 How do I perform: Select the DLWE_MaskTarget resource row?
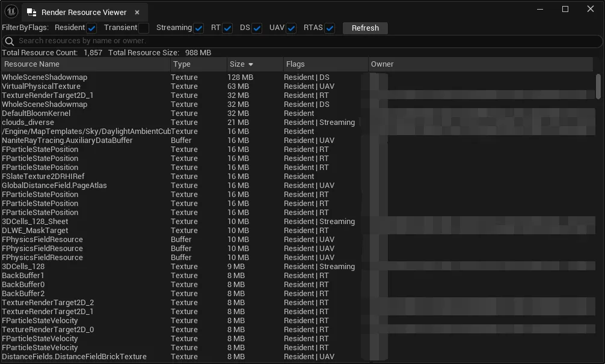point(298,230)
